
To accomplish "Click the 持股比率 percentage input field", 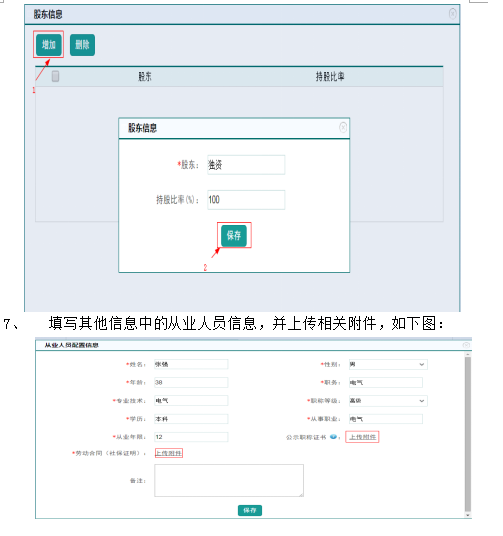I will pyautogui.click(x=246, y=200).
